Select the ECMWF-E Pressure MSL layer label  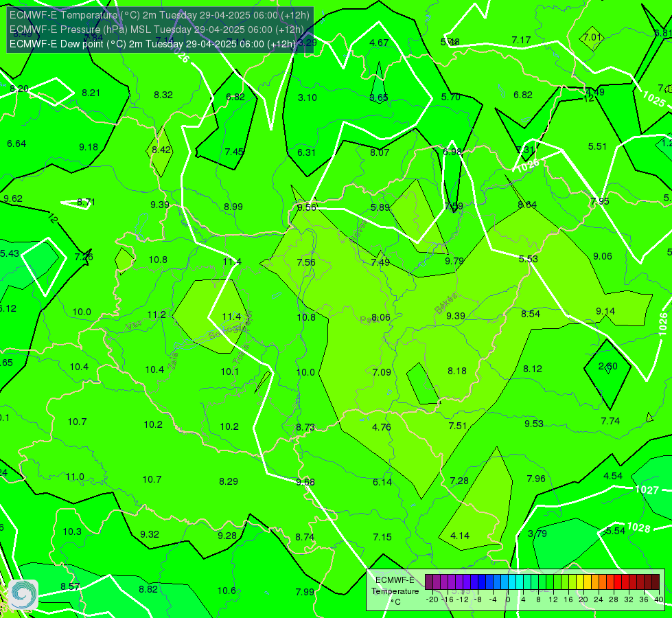coord(157,30)
